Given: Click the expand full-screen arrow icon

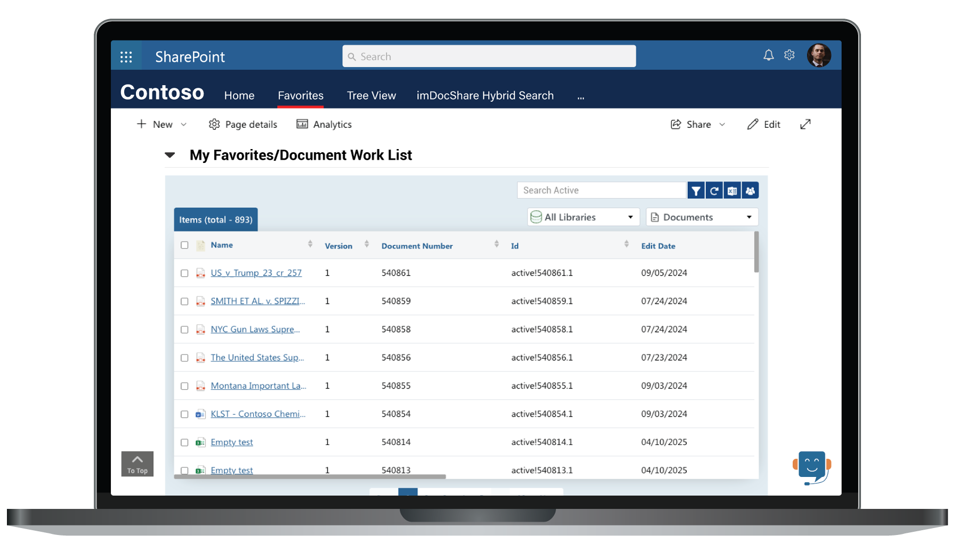Looking at the screenshot, I should pos(806,124).
